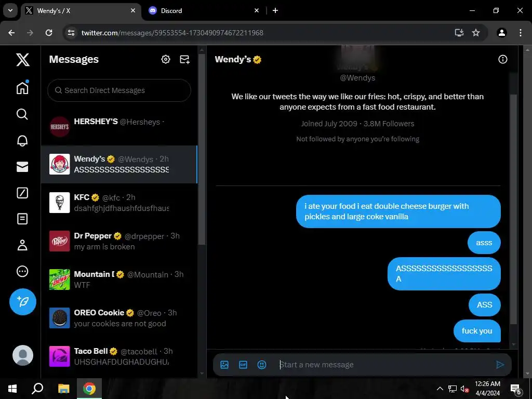The height and width of the screenshot is (399, 532).
Task: Open File Explorer from the taskbar
Action: point(63,389)
